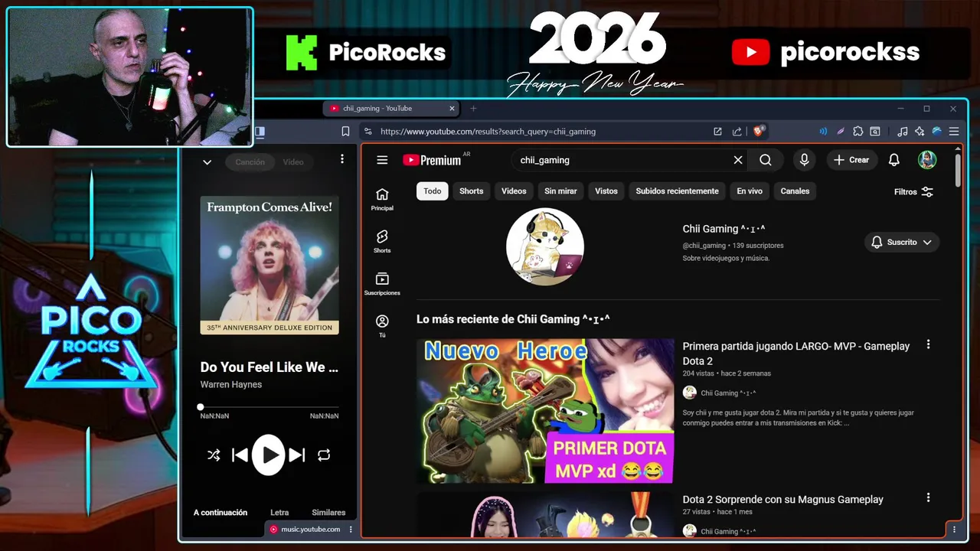Select the Todo filter chip
The height and width of the screenshot is (551, 980).
pyautogui.click(x=433, y=191)
